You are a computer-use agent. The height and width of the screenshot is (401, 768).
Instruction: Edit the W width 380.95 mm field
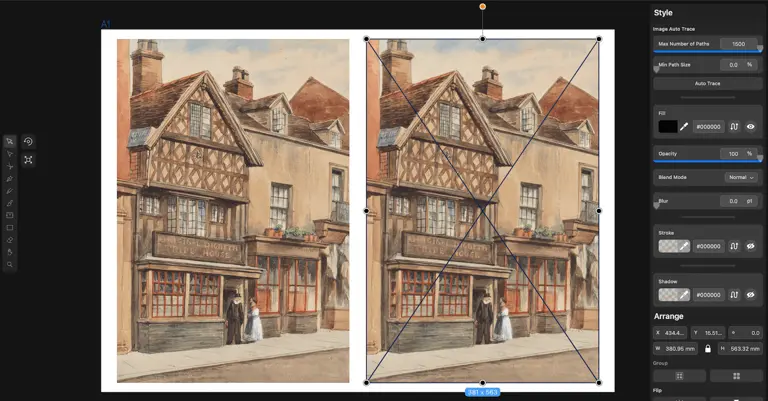click(x=675, y=349)
